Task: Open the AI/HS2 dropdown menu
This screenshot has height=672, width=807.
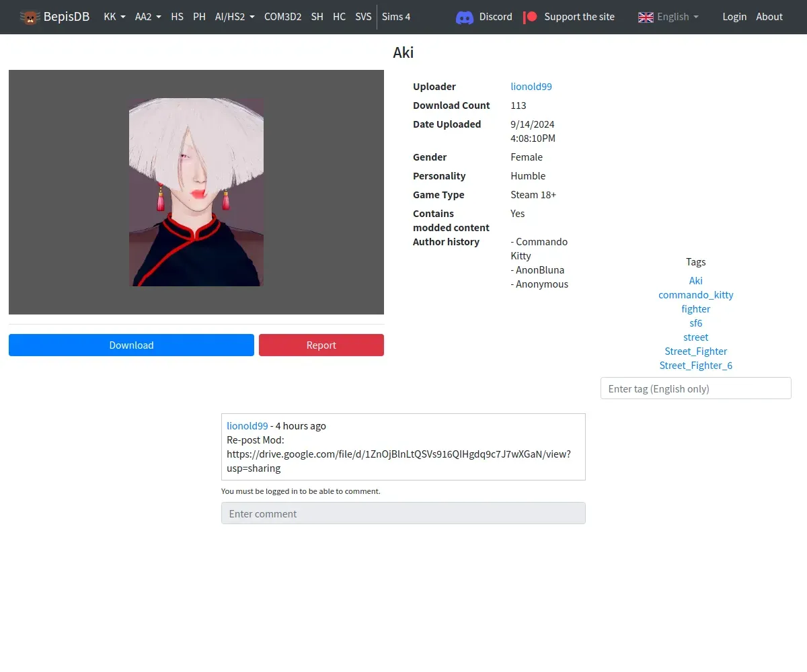Action: pyautogui.click(x=235, y=17)
